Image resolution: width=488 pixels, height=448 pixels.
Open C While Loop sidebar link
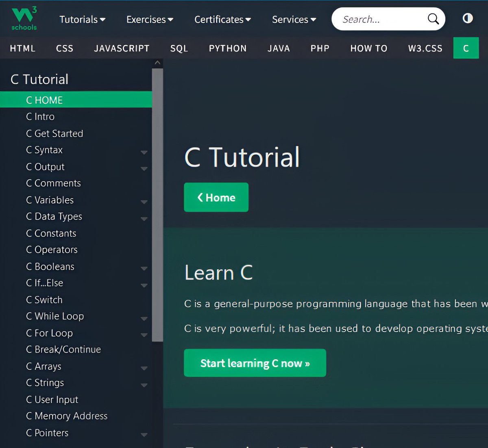tap(55, 316)
